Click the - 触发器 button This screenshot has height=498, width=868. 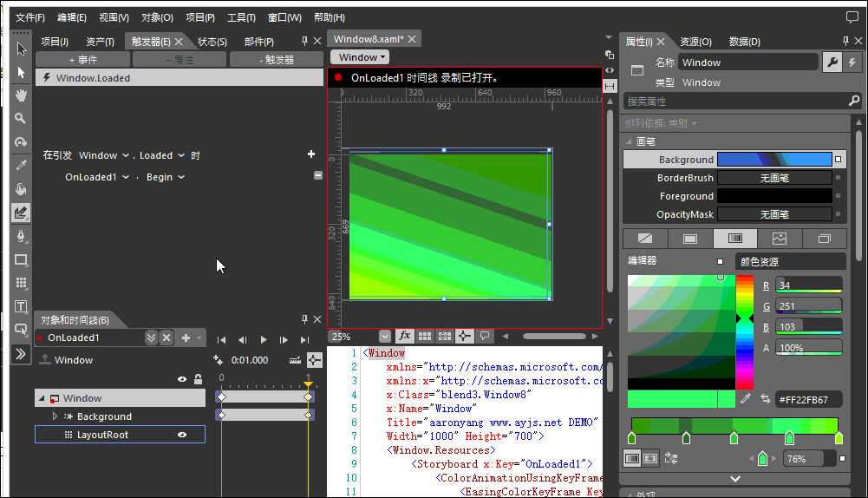pos(277,60)
